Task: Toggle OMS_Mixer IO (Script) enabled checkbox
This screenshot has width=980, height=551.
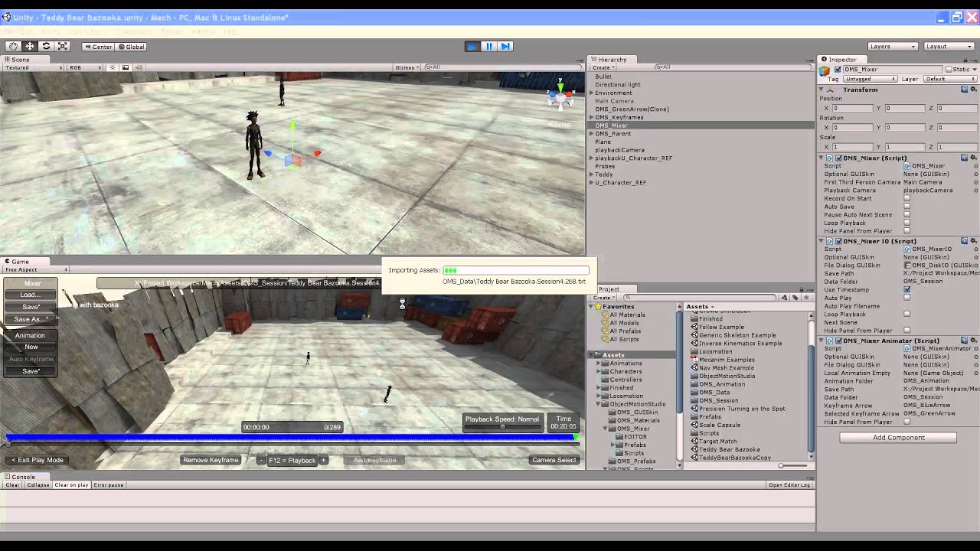Action: tap(838, 241)
